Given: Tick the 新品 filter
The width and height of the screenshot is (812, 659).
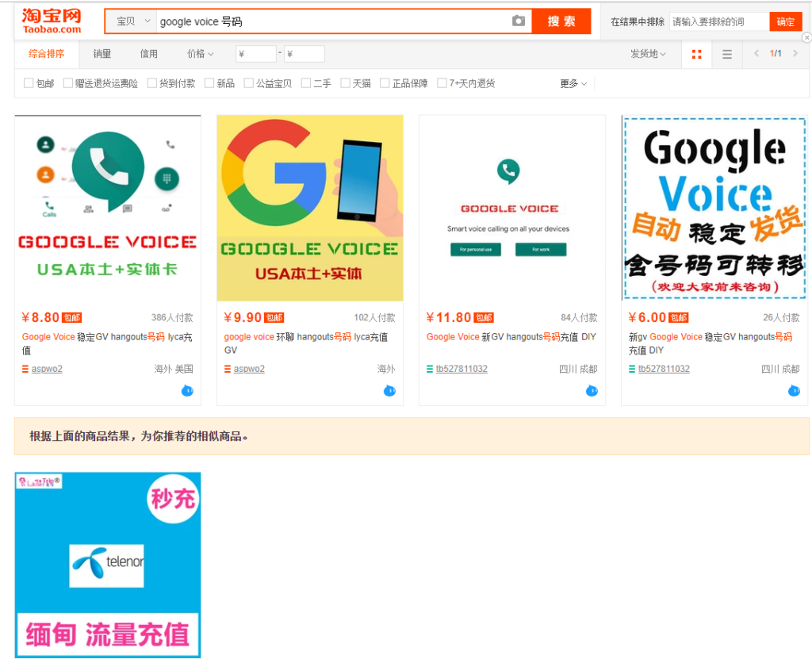Looking at the screenshot, I should (209, 83).
